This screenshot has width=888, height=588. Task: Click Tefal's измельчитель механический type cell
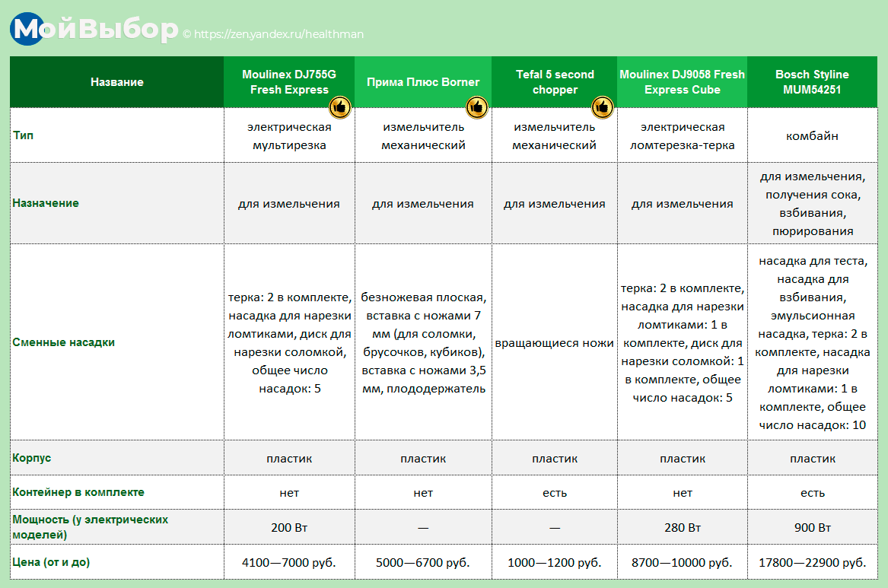pos(555,136)
